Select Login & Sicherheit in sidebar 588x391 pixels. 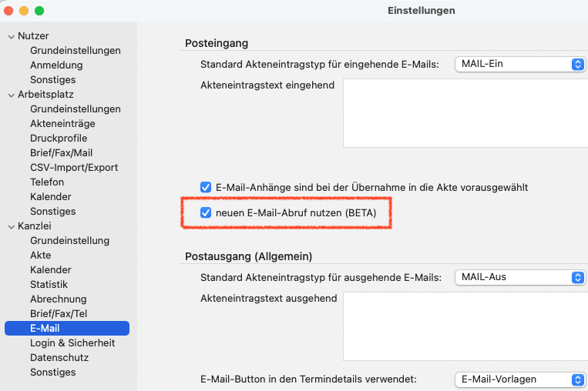pyautogui.click(x=72, y=343)
